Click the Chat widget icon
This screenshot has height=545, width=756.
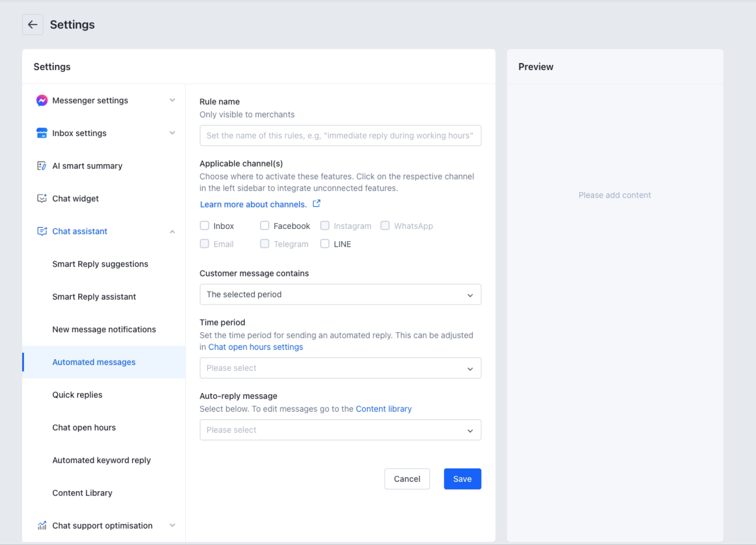pyautogui.click(x=42, y=198)
